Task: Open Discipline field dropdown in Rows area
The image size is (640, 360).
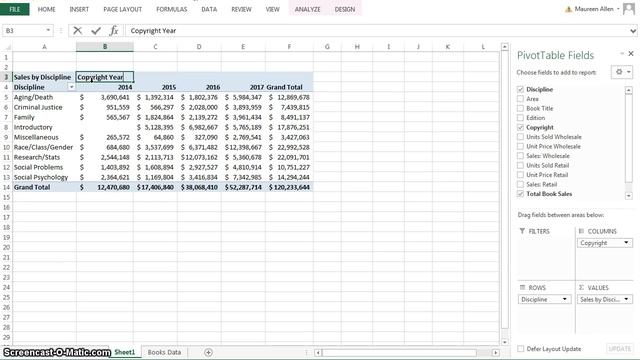Action: [x=565, y=299]
